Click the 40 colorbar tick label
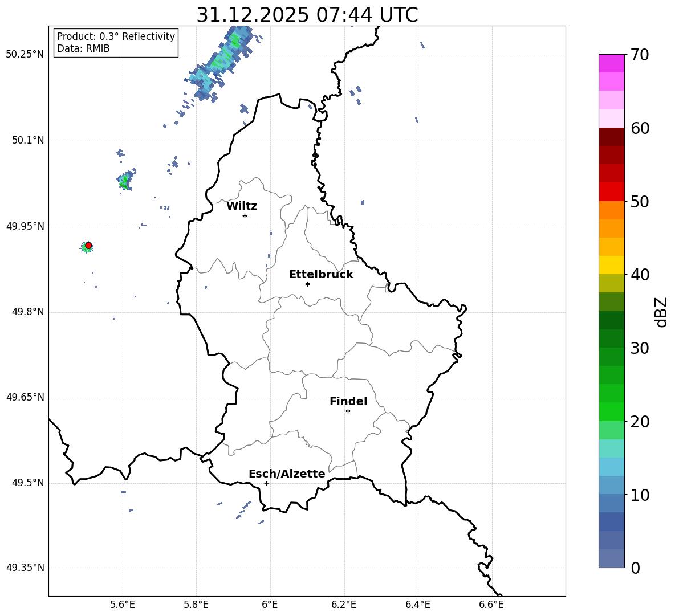The width and height of the screenshot is (675, 616). (640, 275)
